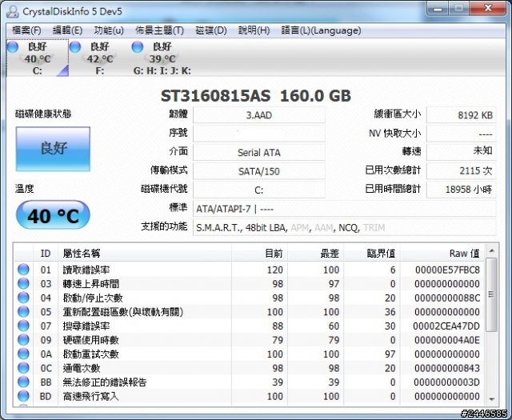The image size is (512, 420).
Task: Select the C: disk tab at 40 °C
Action: (38, 58)
